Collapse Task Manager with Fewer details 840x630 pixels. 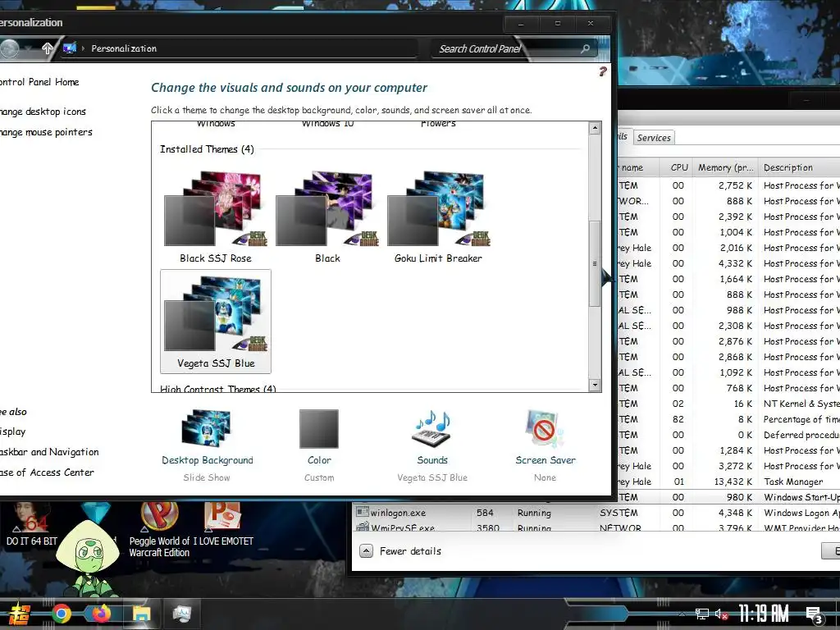[x=400, y=550]
